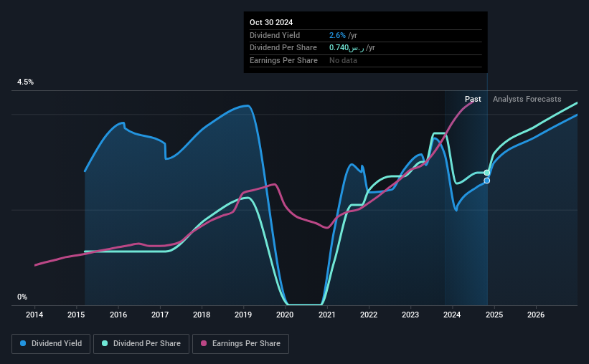Click the 2026 x-axis label
Image resolution: width=589 pixels, height=364 pixels.
pyautogui.click(x=536, y=315)
